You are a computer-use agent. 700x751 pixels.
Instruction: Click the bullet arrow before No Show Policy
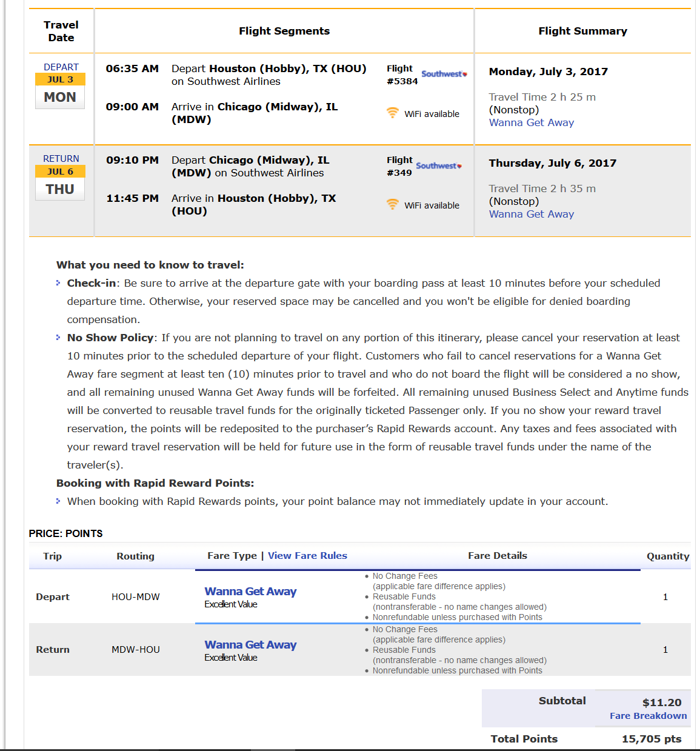pyautogui.click(x=58, y=338)
